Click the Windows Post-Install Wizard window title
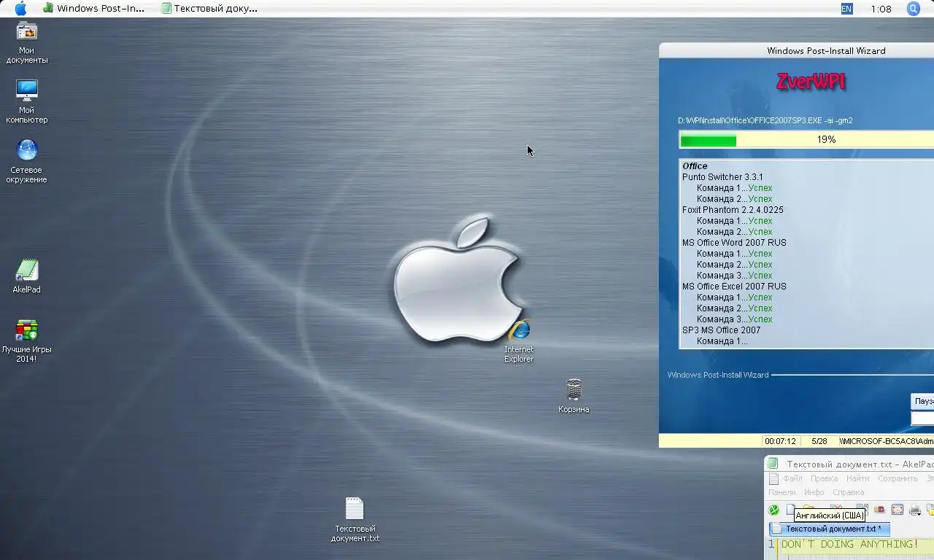This screenshot has height=560, width=934. (826, 51)
